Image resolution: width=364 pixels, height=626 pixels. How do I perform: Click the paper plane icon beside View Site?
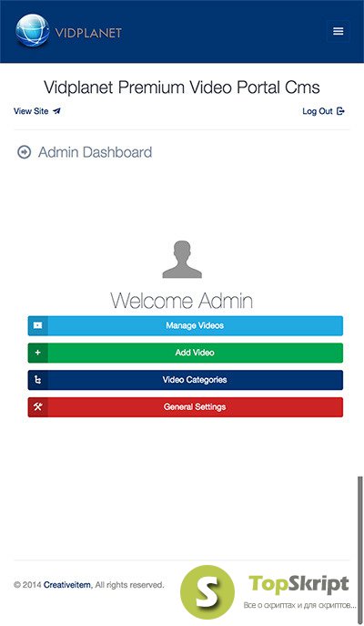(x=56, y=111)
